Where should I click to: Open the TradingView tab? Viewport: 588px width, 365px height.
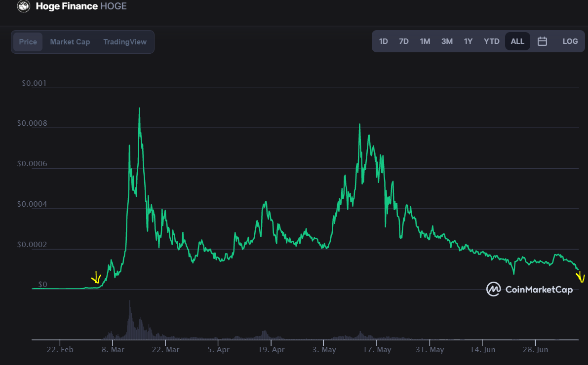[125, 41]
